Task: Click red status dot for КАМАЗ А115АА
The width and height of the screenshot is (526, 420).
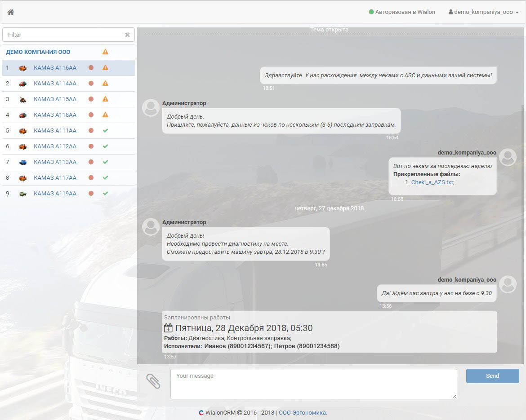Action: pos(91,99)
